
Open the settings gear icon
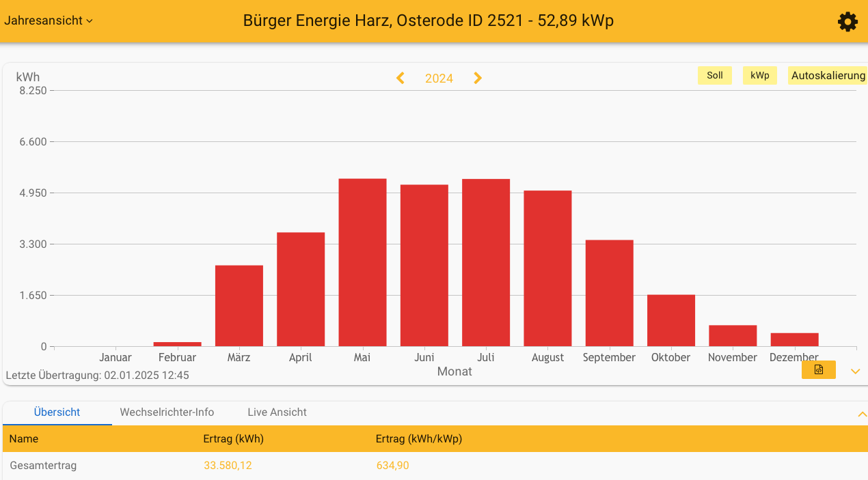point(847,22)
